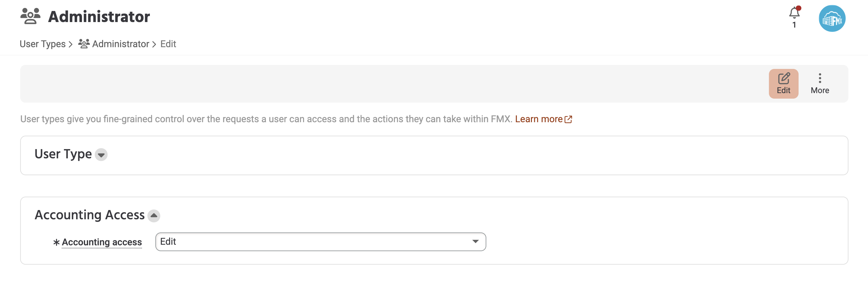
Task: Click the Accounting access field label
Action: tap(102, 242)
